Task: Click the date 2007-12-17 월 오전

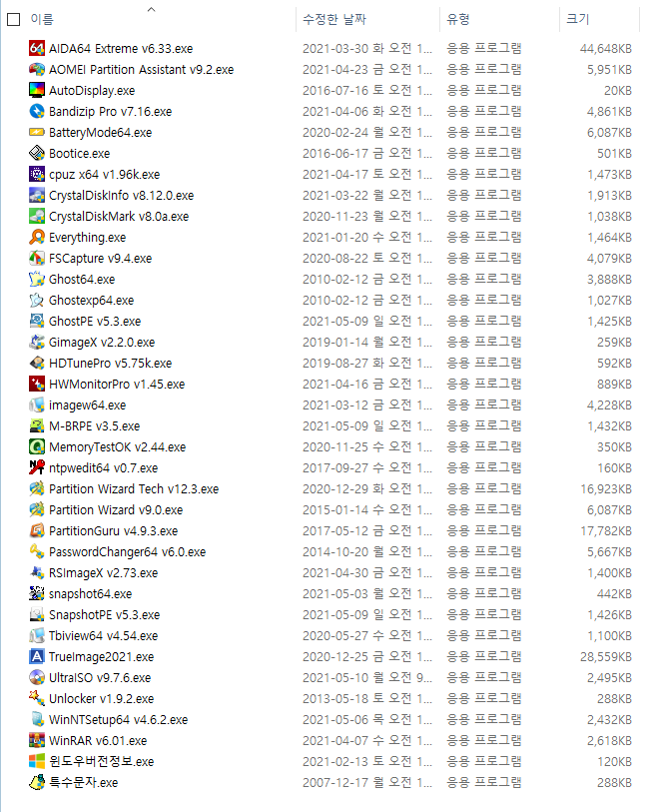Action: click(367, 782)
